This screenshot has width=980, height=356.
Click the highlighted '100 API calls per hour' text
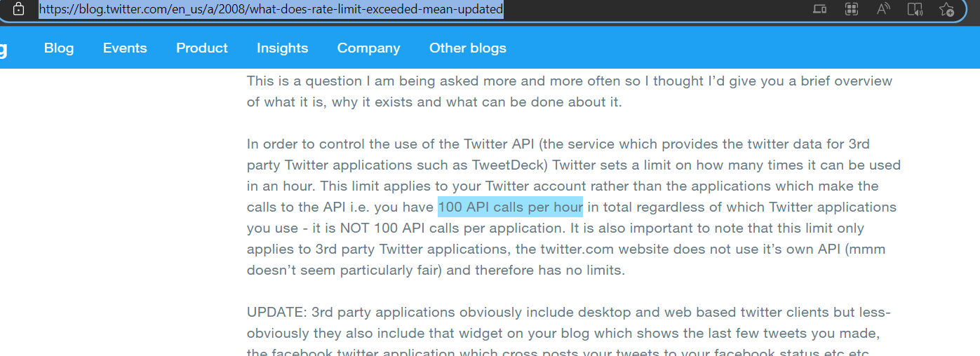pos(510,207)
